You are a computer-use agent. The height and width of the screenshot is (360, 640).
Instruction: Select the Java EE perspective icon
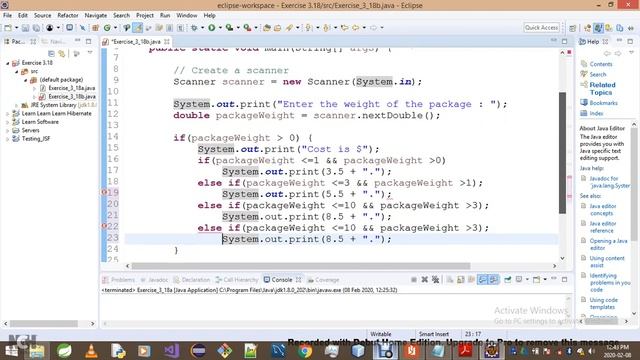click(587, 28)
